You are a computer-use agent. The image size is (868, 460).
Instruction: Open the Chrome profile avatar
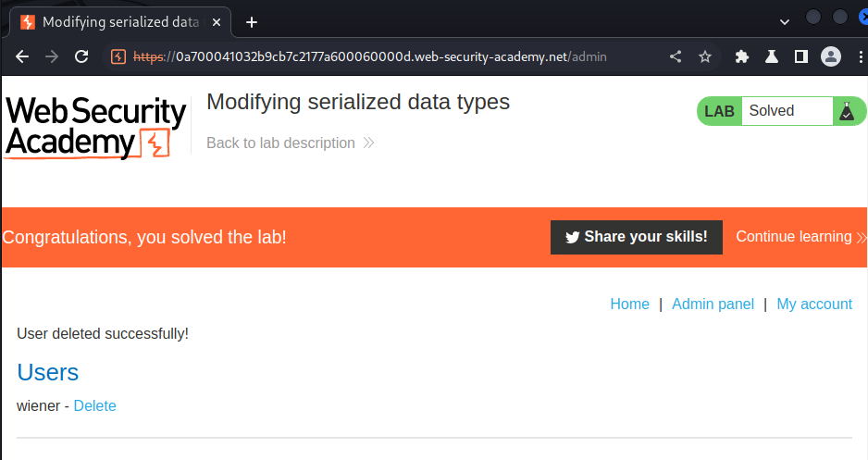point(831,56)
